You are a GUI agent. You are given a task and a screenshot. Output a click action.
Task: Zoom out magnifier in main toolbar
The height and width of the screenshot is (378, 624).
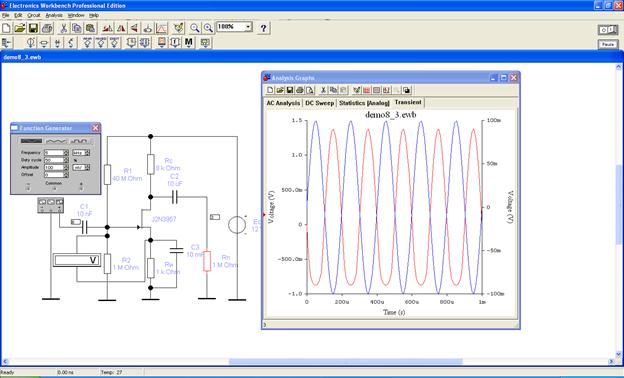click(195, 28)
